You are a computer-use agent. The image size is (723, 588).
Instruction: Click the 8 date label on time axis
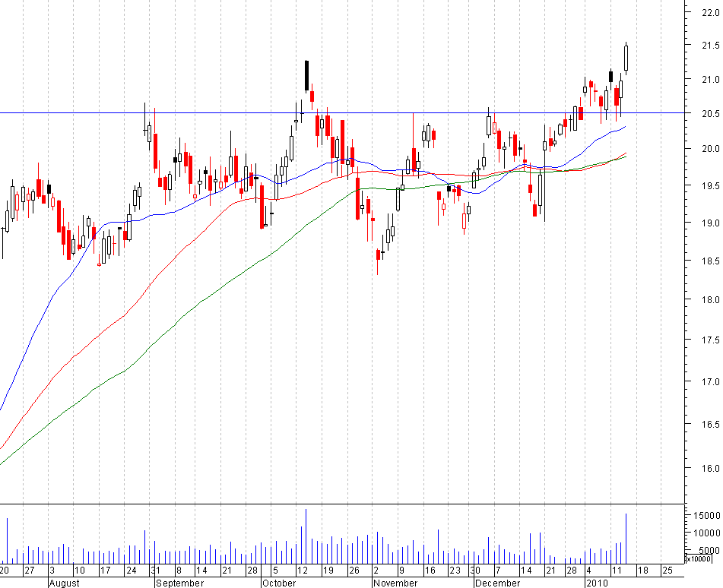pos(179,570)
